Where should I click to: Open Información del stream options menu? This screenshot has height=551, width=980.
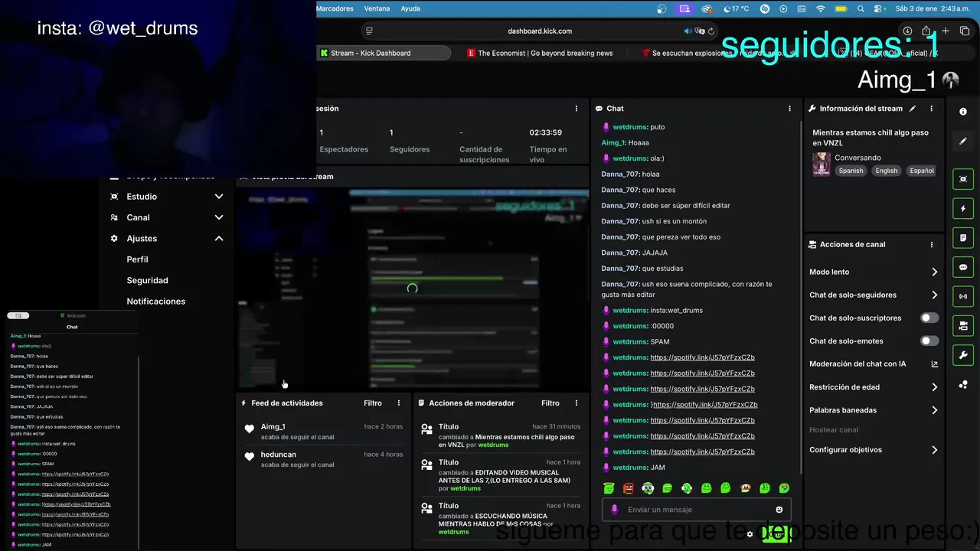[931, 109]
